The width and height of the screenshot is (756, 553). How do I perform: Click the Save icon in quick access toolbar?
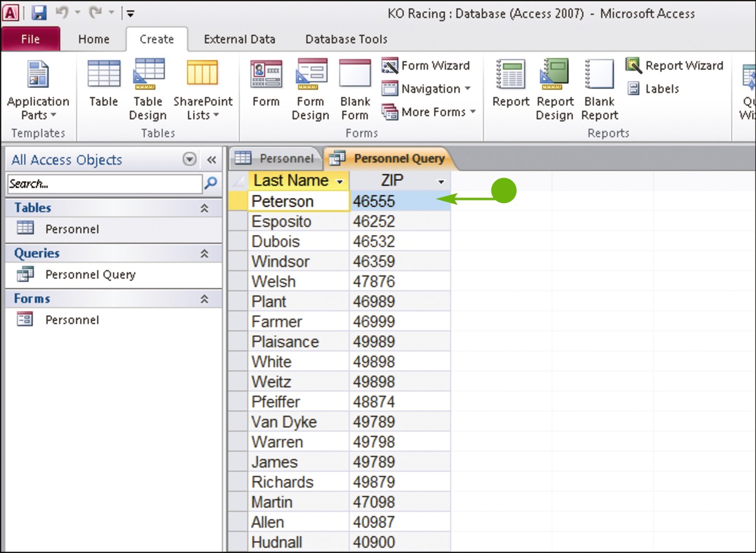pyautogui.click(x=39, y=12)
